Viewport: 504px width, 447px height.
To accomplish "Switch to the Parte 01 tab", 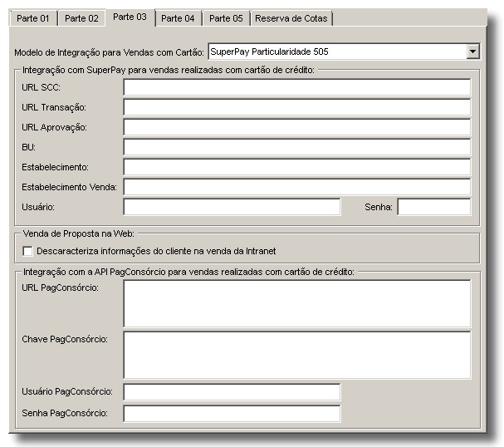I will tap(33, 18).
